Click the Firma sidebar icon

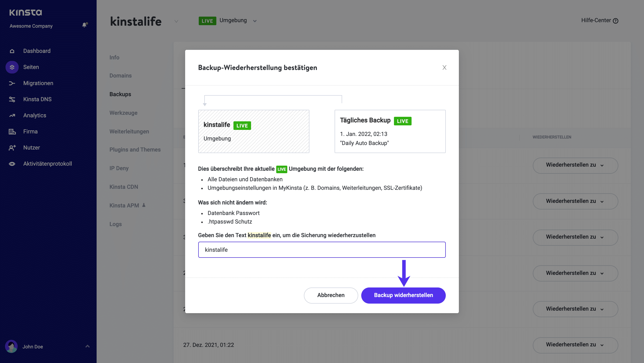click(x=12, y=131)
